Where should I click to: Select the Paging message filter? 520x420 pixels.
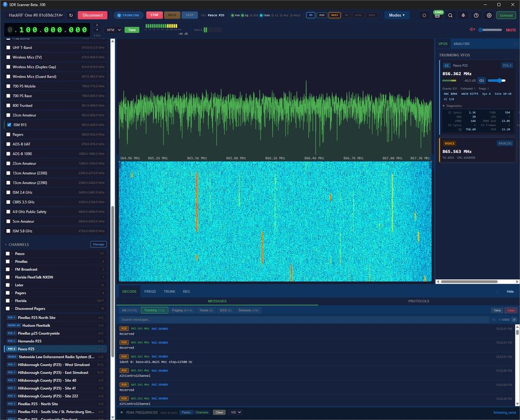coord(182,311)
